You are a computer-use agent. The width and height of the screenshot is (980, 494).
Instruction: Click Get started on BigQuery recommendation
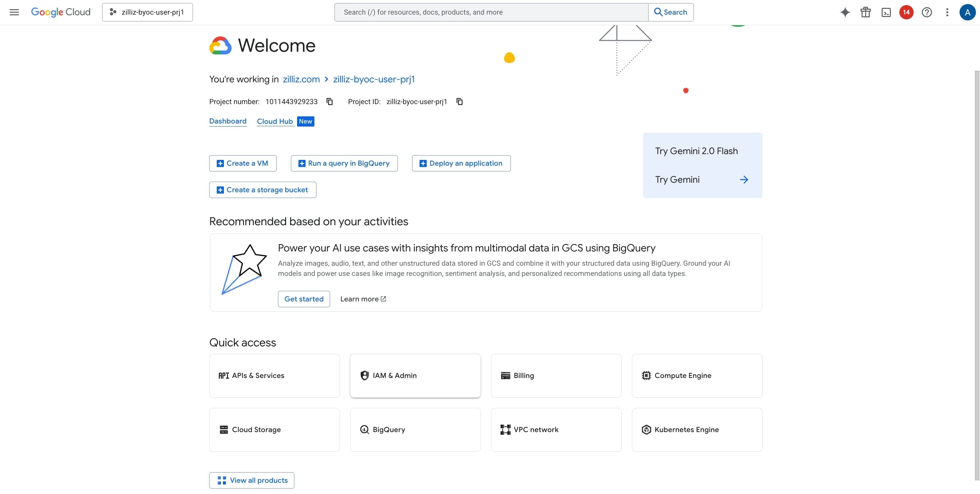[304, 299]
